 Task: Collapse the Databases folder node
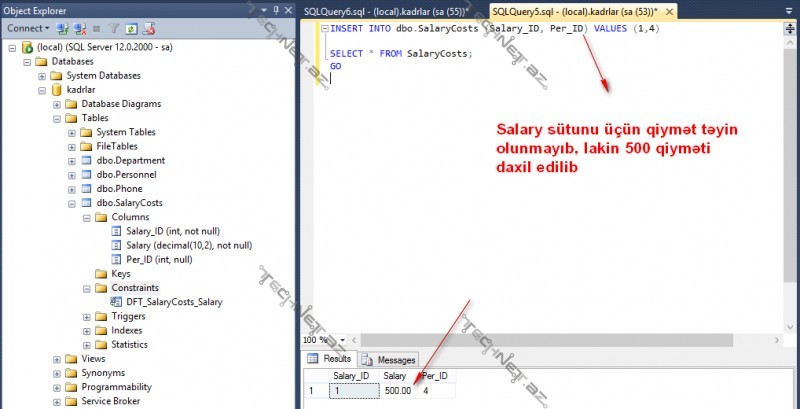tap(27, 62)
